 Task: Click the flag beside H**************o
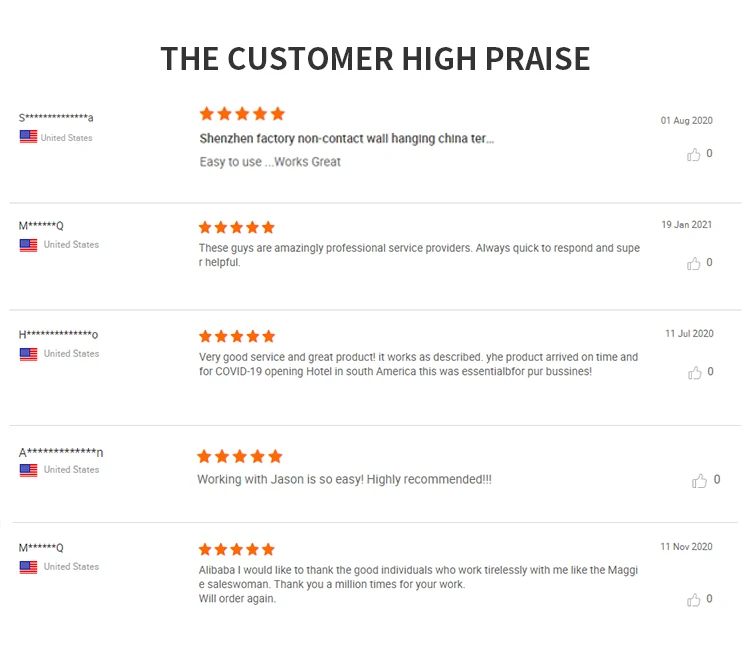pos(28,354)
